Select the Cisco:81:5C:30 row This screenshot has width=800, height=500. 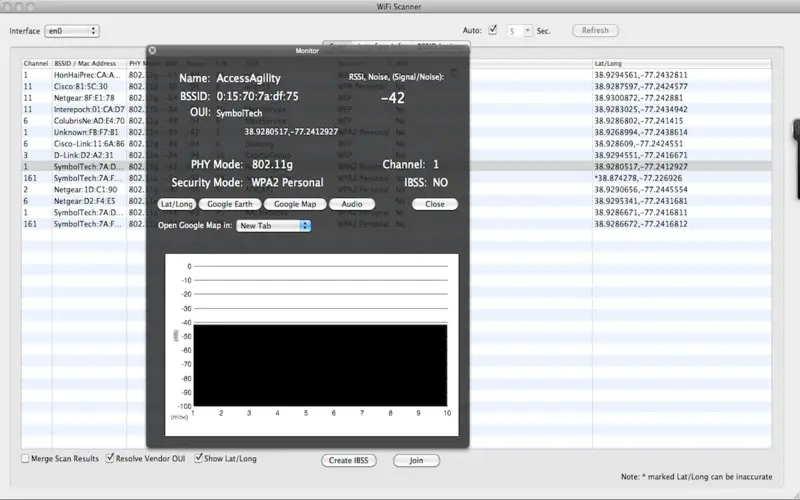[x=396, y=86]
